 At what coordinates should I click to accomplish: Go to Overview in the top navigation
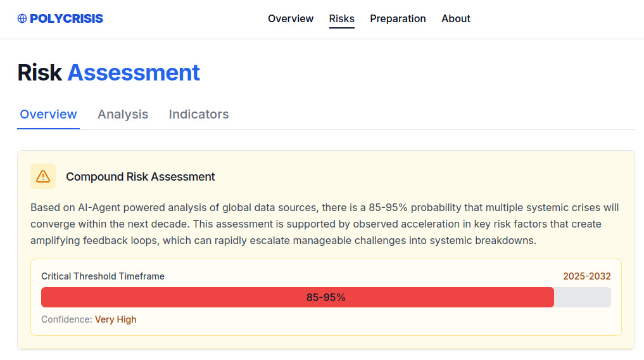(291, 19)
